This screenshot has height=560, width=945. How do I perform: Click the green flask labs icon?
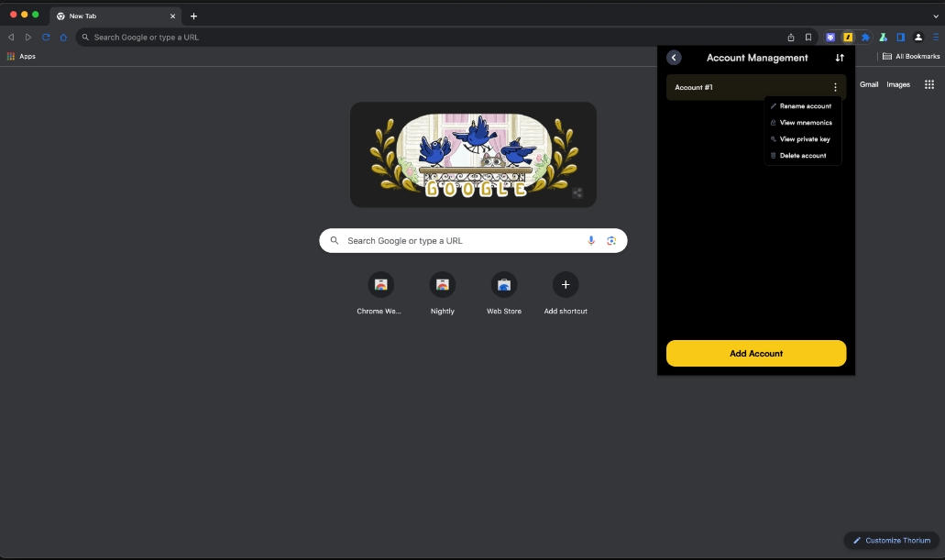coord(883,38)
